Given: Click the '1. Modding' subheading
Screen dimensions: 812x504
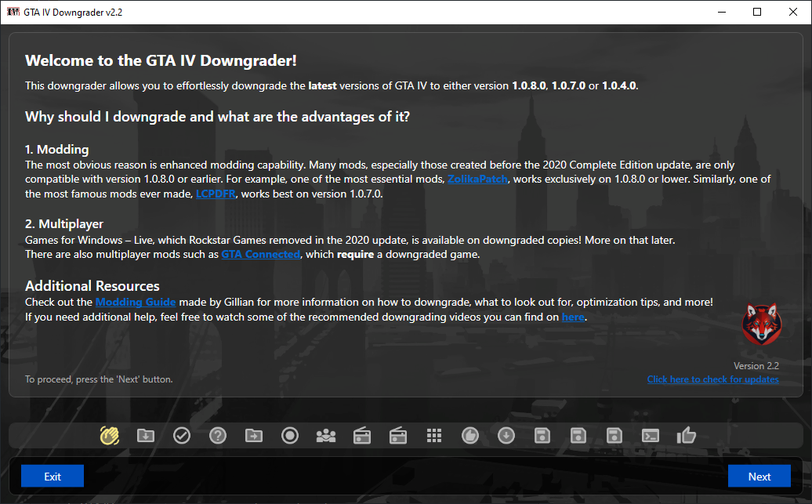Looking at the screenshot, I should 57,149.
